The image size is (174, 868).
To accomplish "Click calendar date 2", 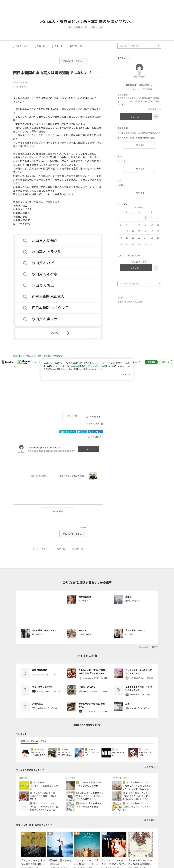I will 145,218.
